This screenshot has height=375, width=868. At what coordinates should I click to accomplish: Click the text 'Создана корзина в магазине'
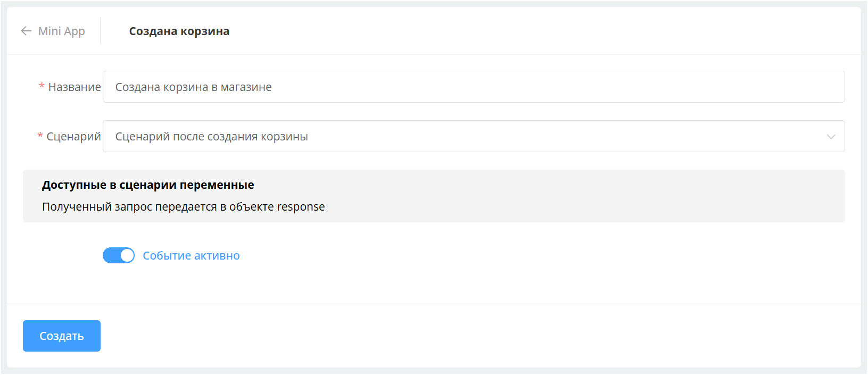[193, 87]
